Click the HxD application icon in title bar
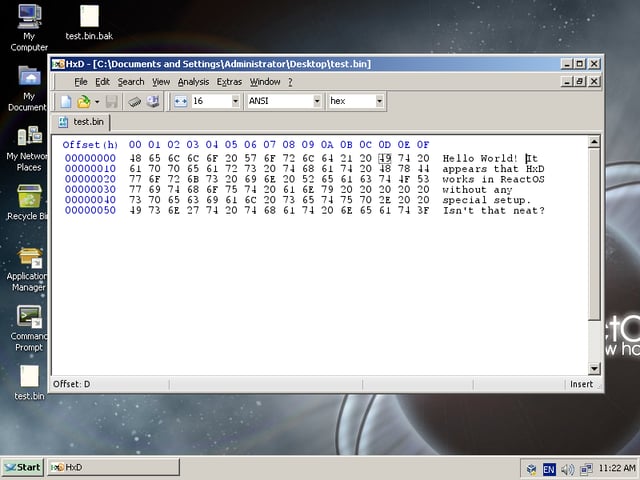Image resolution: width=640 pixels, height=480 pixels. tap(58, 64)
